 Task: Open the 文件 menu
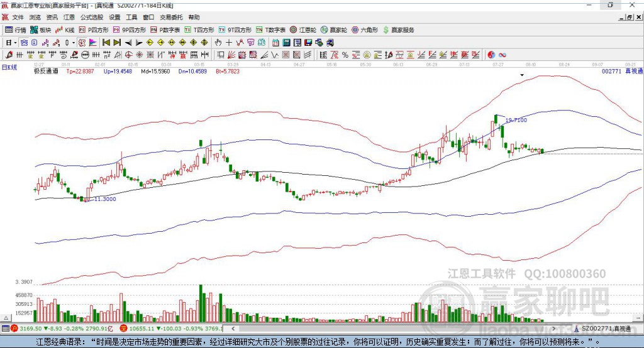(18, 17)
